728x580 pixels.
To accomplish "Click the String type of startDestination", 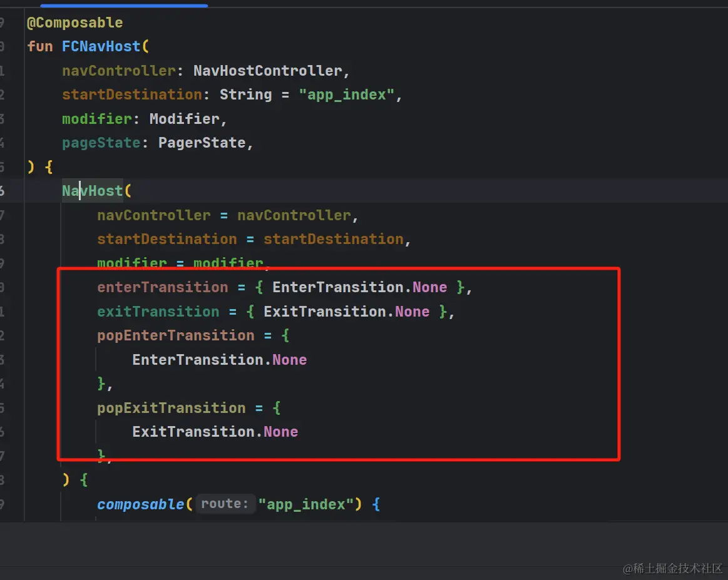I will pyautogui.click(x=245, y=94).
